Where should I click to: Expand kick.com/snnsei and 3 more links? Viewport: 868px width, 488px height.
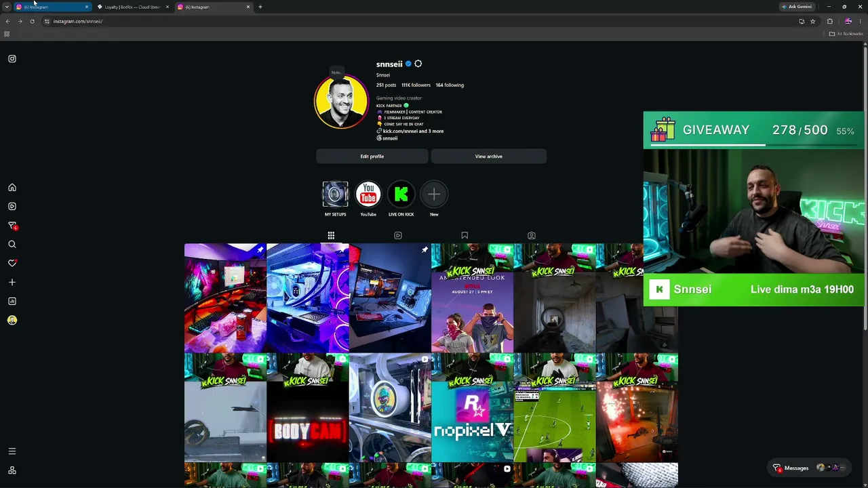click(x=413, y=131)
